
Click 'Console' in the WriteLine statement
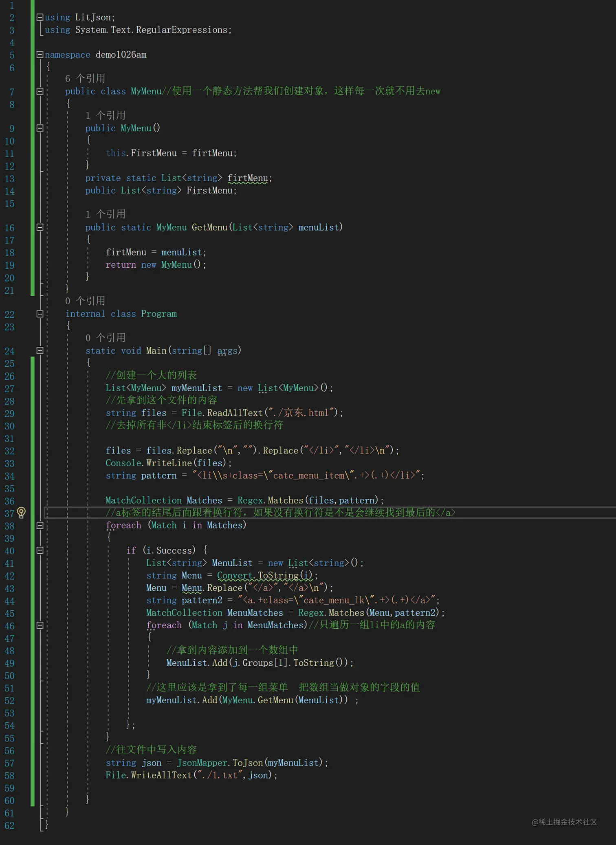123,463
